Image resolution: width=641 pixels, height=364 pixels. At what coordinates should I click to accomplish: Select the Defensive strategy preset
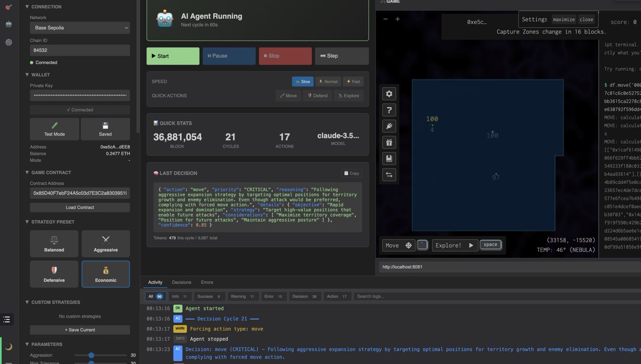pos(54,274)
